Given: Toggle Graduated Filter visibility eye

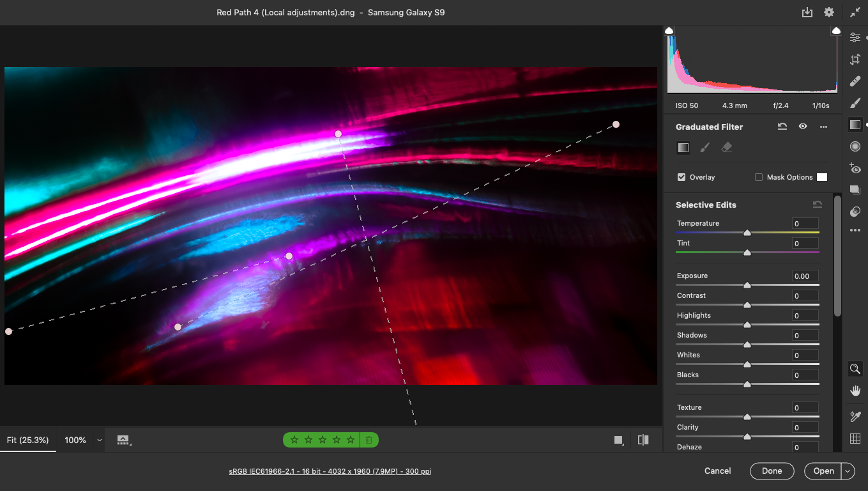Looking at the screenshot, I should [803, 127].
